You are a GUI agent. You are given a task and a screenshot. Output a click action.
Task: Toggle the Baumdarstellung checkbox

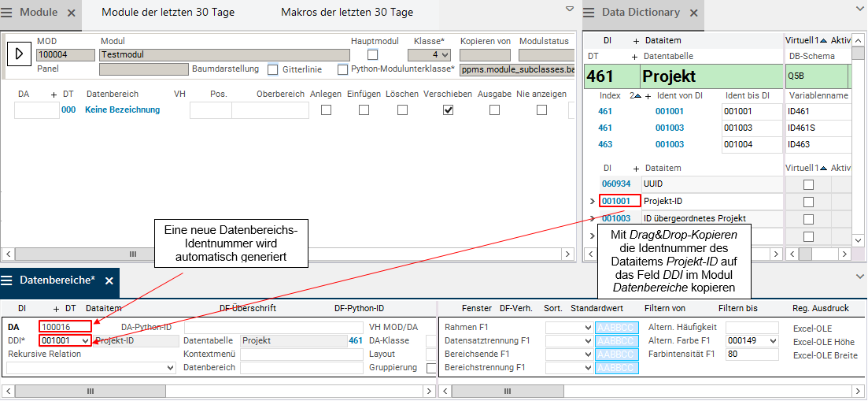pos(273,69)
